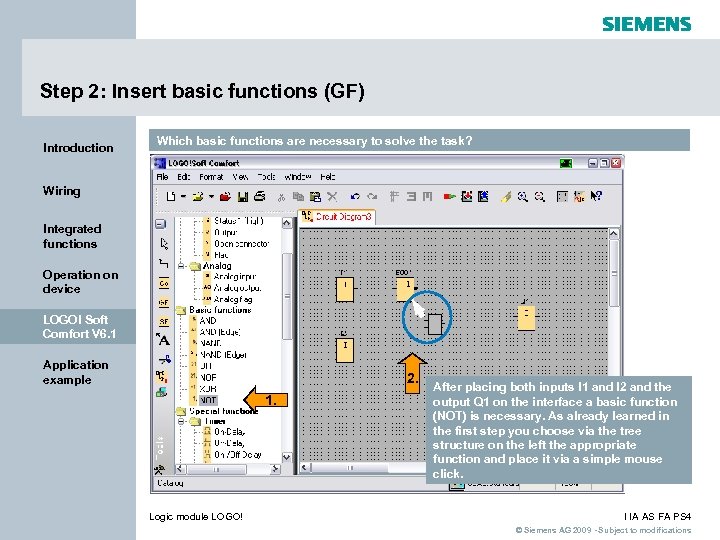720x540 pixels.
Task: Open the Format menu
Action: [211, 177]
